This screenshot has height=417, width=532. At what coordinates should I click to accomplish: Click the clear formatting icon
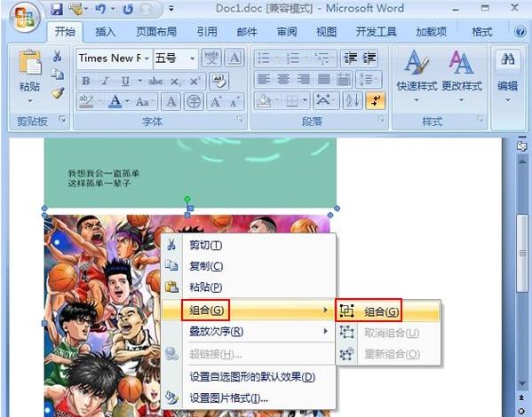point(218,81)
